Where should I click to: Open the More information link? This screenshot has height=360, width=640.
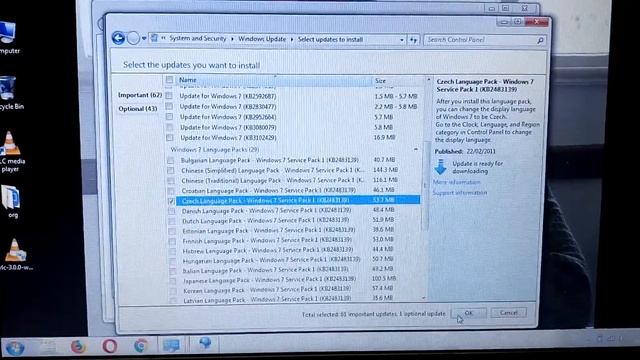(456, 182)
